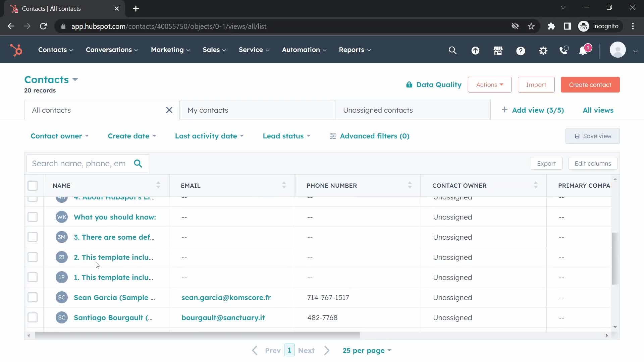
Task: Open the search magnifier in top navigation
Action: coord(452,50)
